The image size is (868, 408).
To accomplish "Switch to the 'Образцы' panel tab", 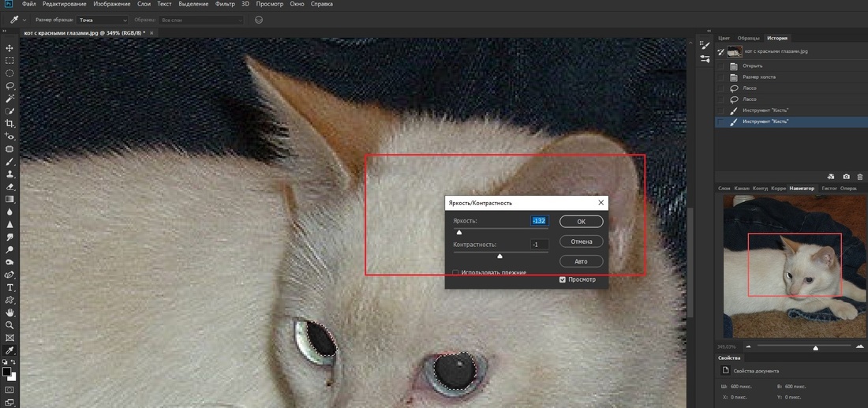I will coord(748,38).
